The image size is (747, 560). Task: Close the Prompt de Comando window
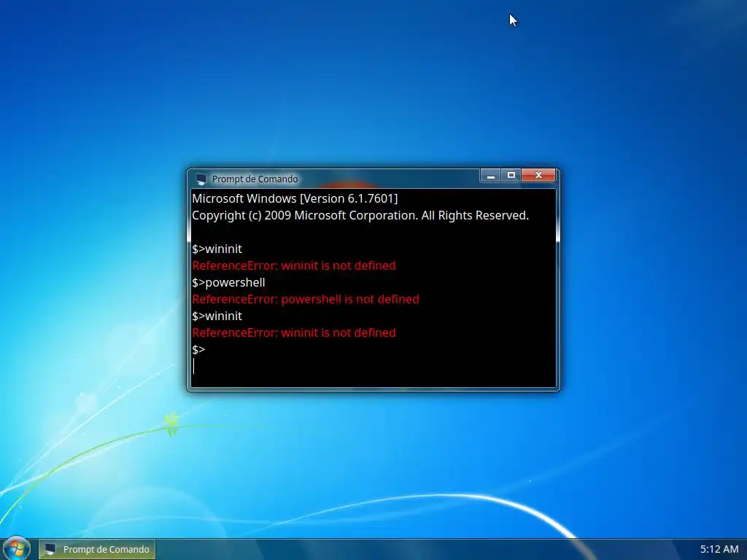[538, 176]
